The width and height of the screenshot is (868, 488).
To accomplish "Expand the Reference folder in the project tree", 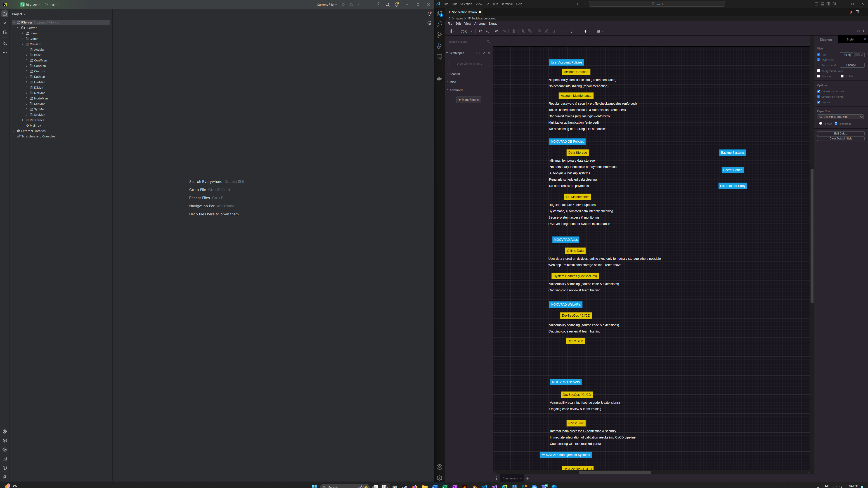I will [x=23, y=120].
